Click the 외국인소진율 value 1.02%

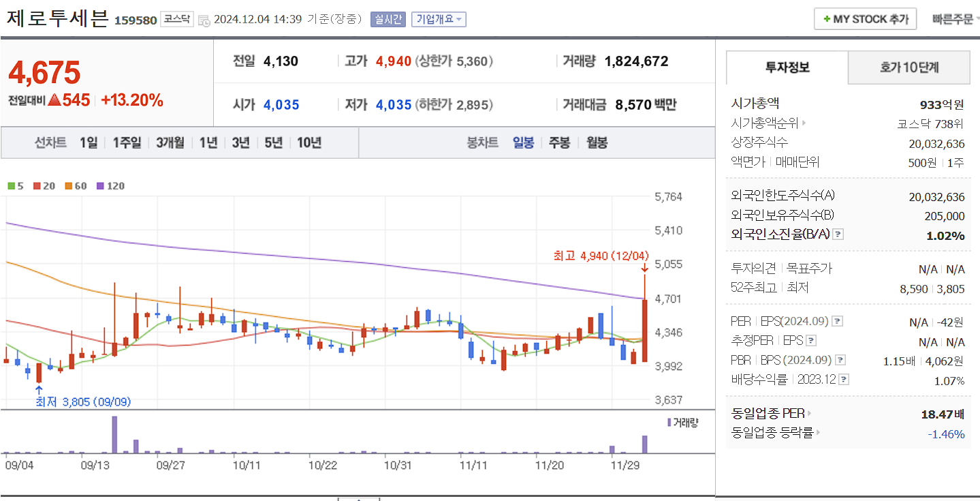tap(945, 236)
